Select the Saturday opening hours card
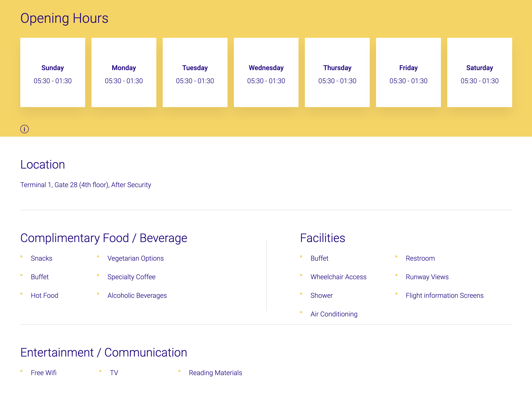 pos(480,72)
